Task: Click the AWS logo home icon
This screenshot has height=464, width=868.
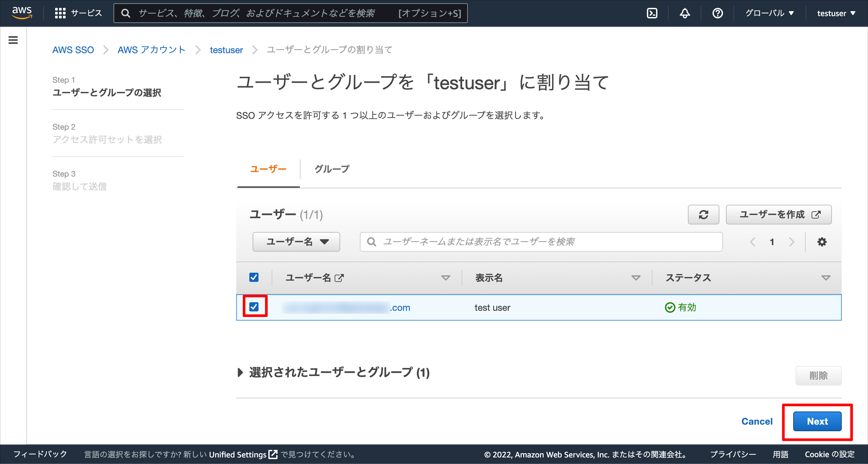Action: [x=22, y=13]
